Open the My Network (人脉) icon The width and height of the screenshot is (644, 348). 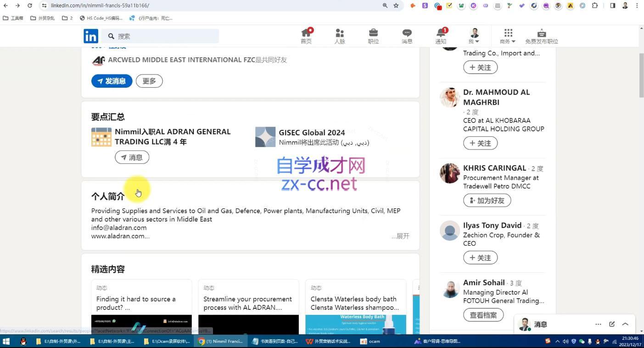339,33
